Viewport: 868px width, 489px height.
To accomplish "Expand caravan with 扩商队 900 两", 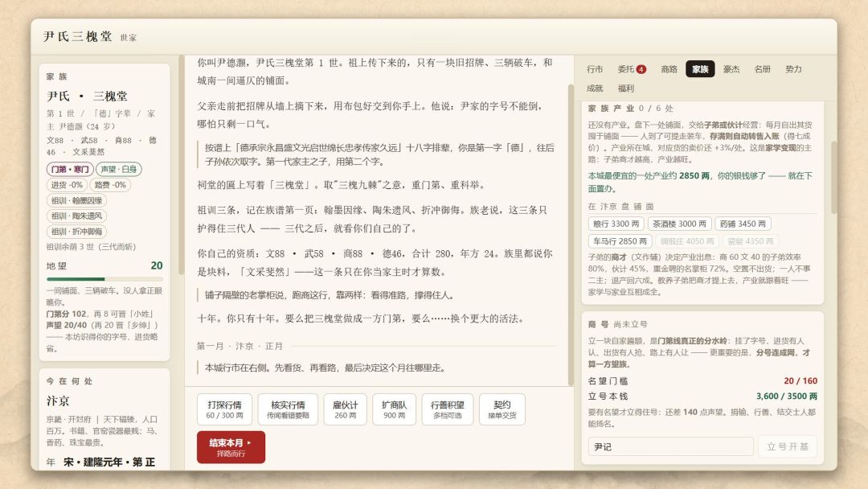I will tap(394, 409).
